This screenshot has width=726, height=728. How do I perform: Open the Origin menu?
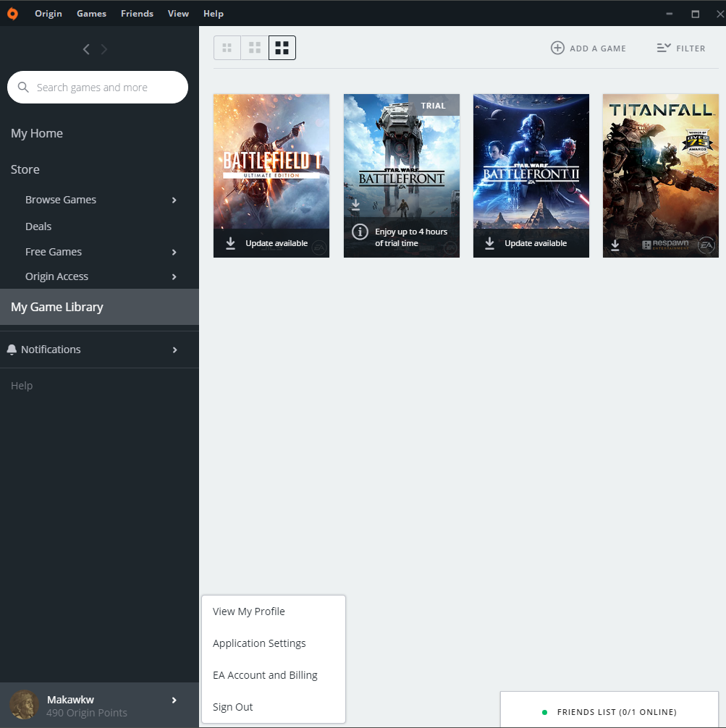click(x=48, y=14)
